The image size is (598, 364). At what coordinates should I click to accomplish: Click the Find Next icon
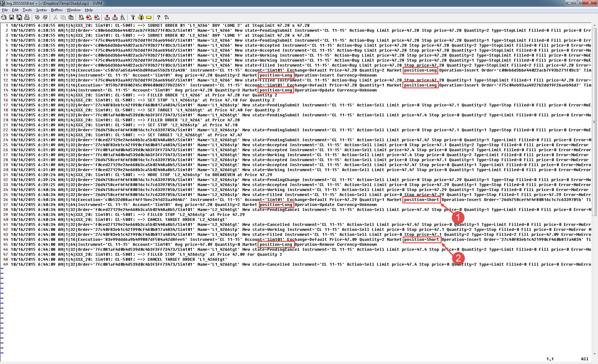pyautogui.click(x=89, y=17)
